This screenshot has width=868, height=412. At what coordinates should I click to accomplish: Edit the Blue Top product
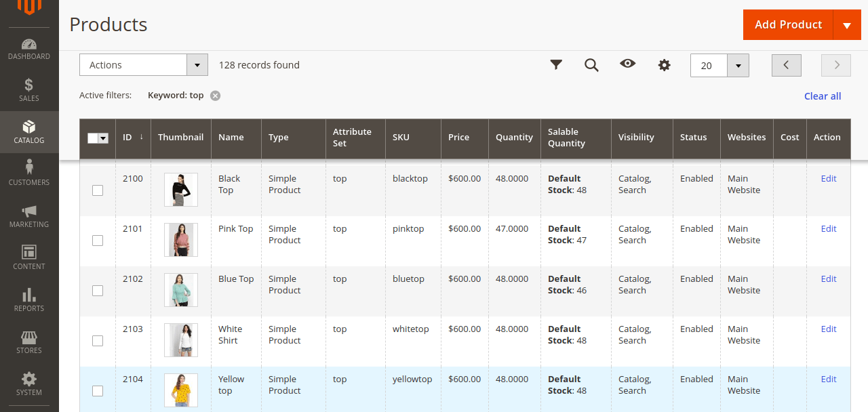(x=828, y=279)
